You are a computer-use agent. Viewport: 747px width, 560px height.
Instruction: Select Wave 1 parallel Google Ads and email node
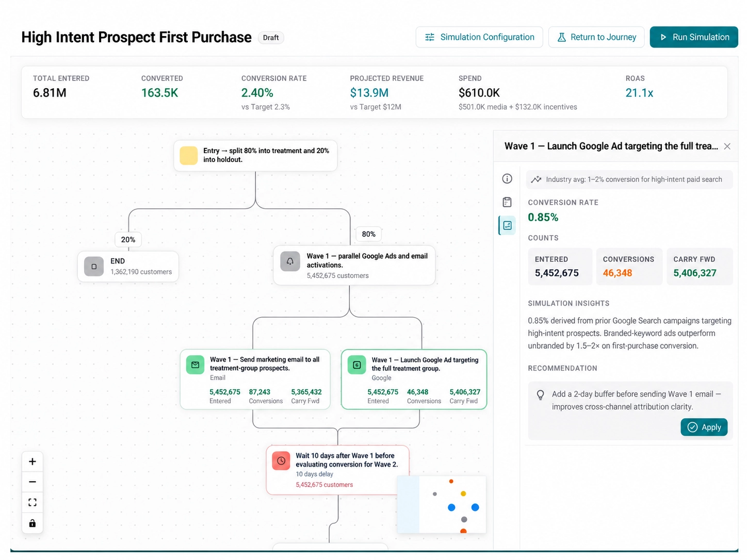pyautogui.click(x=354, y=265)
